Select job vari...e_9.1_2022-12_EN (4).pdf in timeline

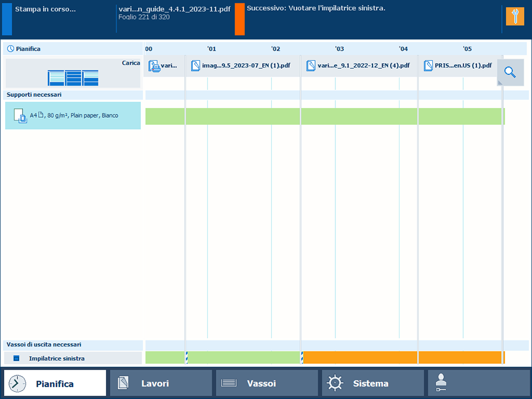(x=360, y=66)
